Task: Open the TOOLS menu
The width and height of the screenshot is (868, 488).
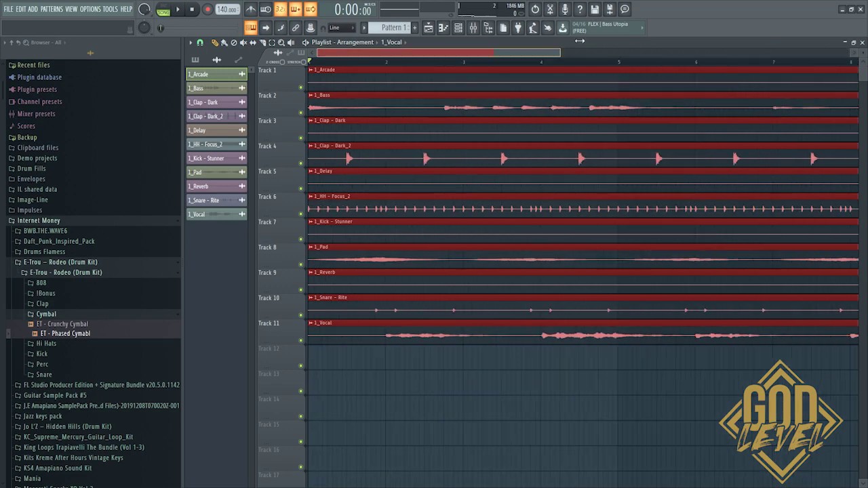Action: (111, 9)
